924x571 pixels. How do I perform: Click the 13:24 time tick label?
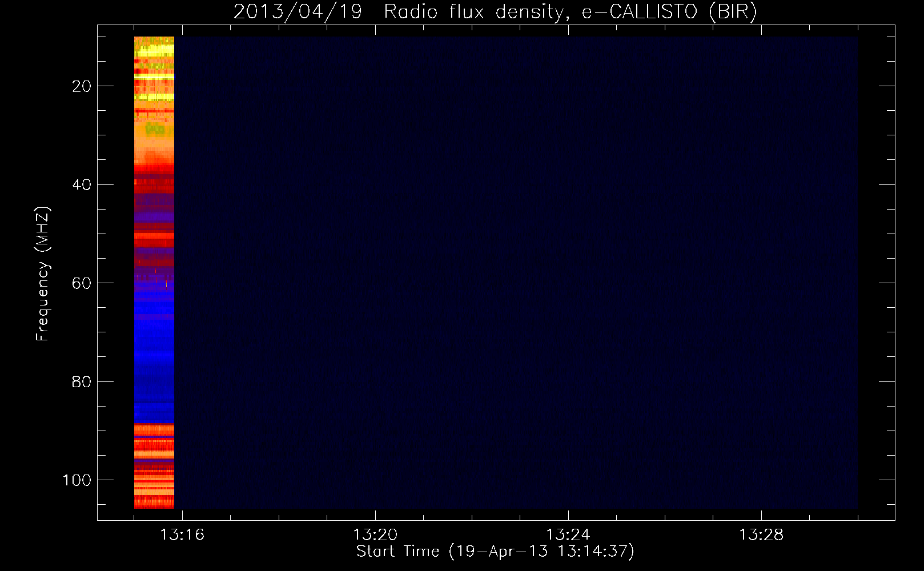pyautogui.click(x=568, y=534)
